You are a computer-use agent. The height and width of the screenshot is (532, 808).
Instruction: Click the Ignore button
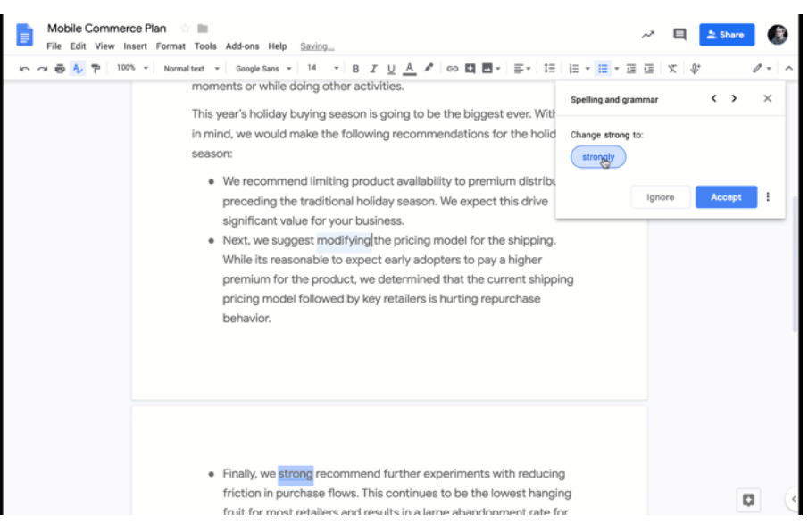[x=660, y=197]
